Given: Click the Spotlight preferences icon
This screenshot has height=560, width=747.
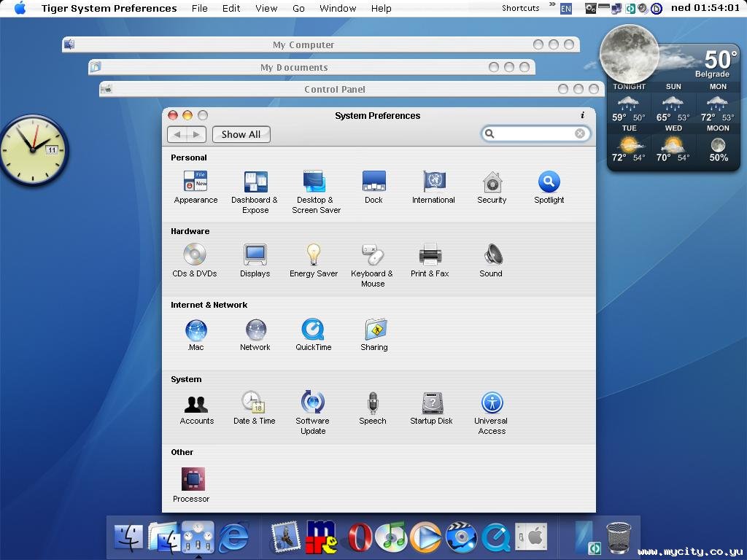Looking at the screenshot, I should (x=549, y=182).
